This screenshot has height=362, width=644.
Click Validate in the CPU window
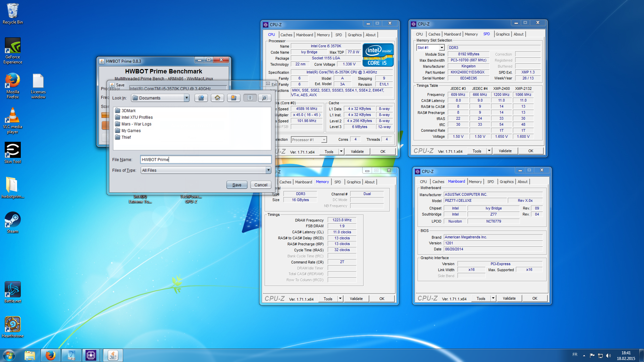357,152
